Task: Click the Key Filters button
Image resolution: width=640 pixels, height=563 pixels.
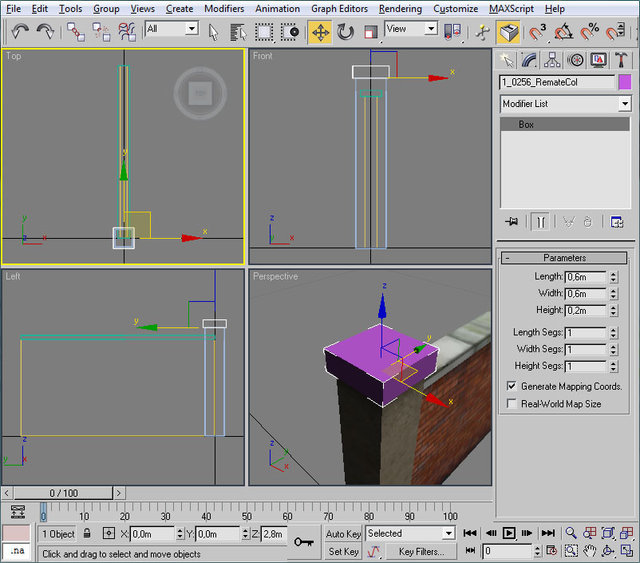Action: pos(421,551)
